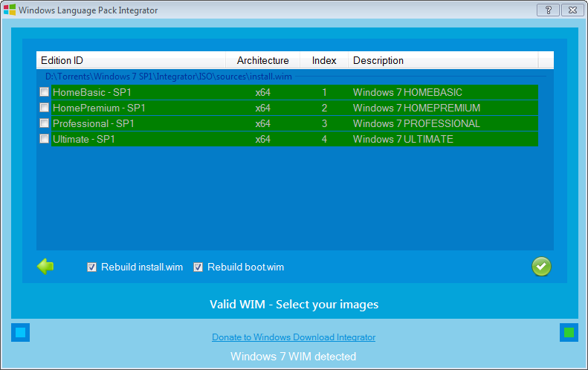Select the install.wim path group row
The height and width of the screenshot is (370, 588).
pos(295,77)
